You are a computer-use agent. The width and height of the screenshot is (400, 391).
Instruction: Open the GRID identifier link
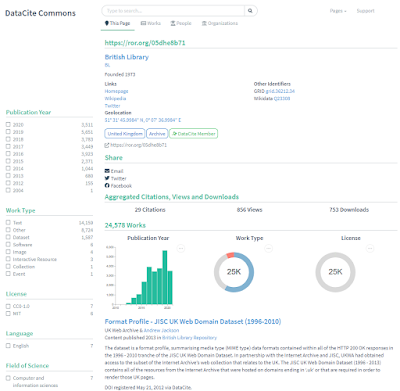(280, 91)
